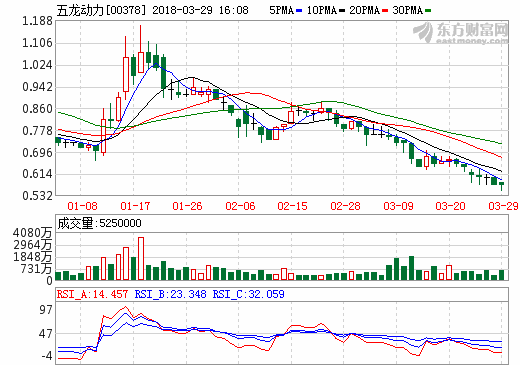Image resolution: width=520 pixels, height=365 pixels.
Task: Click the 0.860 price axis label
Action: click(37, 109)
